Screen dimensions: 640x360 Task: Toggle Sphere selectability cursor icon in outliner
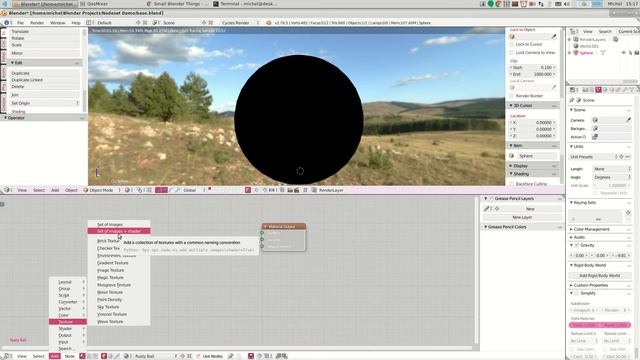coord(630,53)
